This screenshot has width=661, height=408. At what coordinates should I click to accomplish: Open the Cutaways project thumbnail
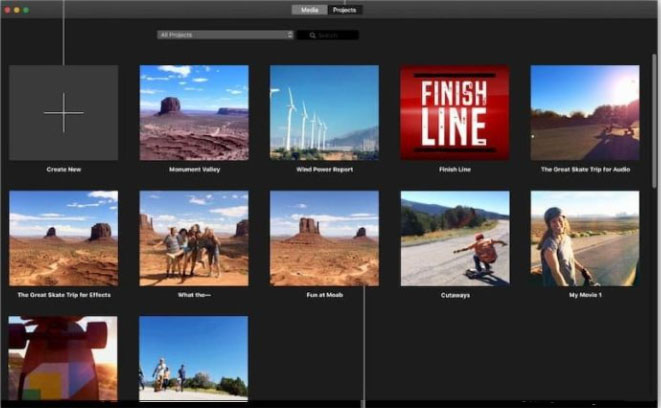pos(455,238)
